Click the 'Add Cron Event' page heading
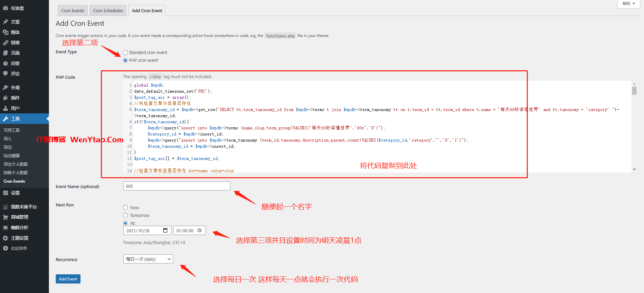This screenshot has width=644, height=293. pyautogui.click(x=80, y=23)
